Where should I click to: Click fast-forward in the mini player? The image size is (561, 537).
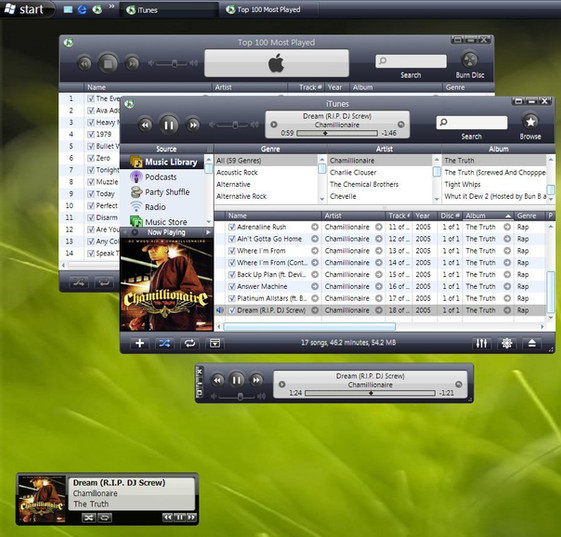[256, 380]
